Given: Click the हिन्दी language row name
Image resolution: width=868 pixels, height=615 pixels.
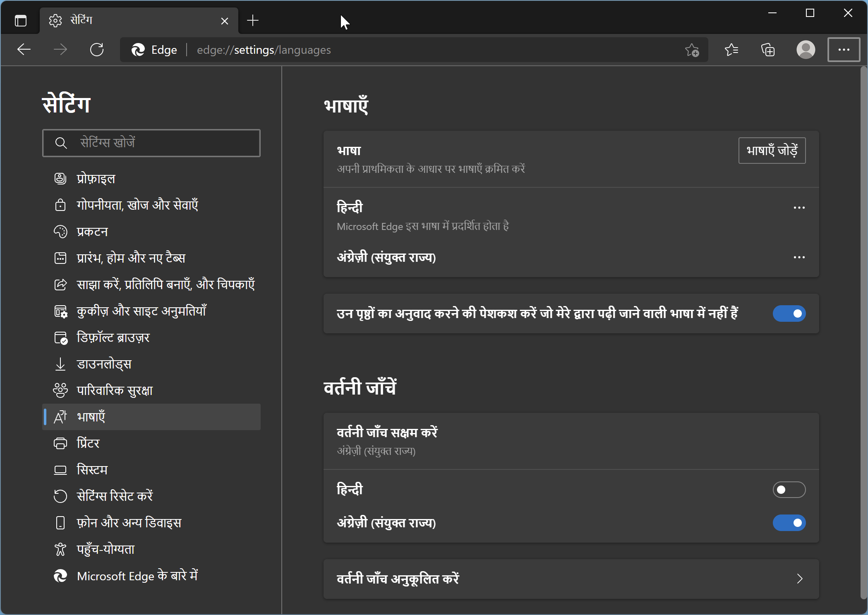Looking at the screenshot, I should (350, 207).
